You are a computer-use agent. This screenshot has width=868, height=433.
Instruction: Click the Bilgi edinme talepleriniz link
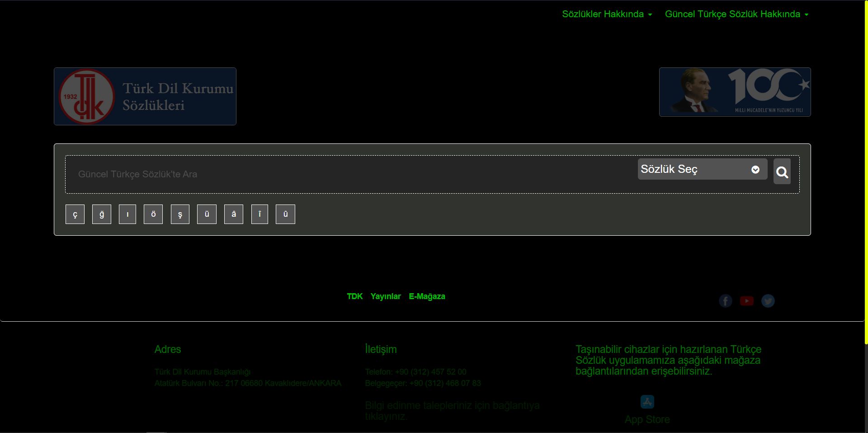[453, 411]
